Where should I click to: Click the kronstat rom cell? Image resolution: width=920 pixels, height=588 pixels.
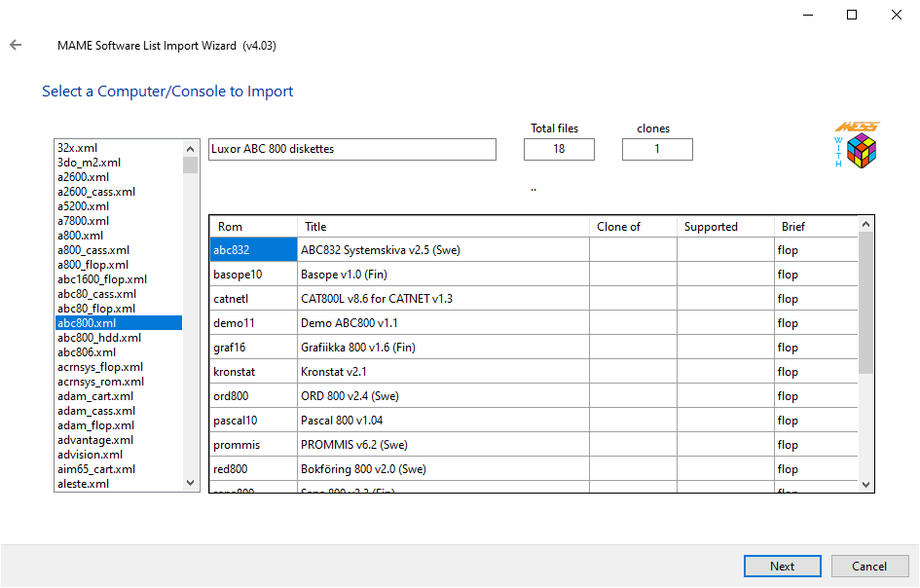[253, 372]
